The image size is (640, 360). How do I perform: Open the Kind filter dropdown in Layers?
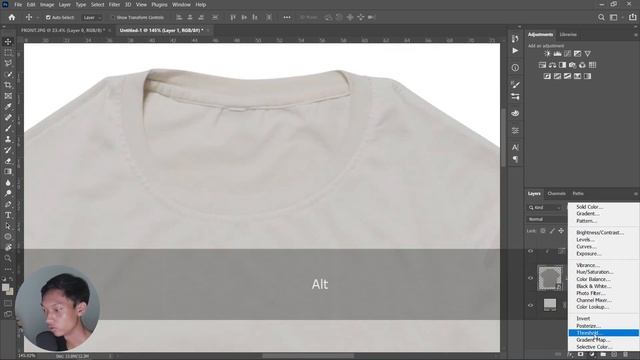pos(545,208)
